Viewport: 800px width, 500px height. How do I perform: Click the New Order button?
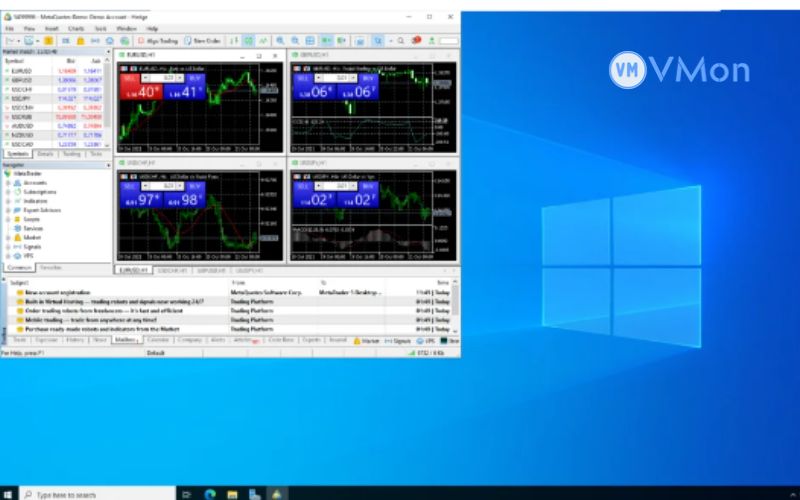pyautogui.click(x=203, y=41)
